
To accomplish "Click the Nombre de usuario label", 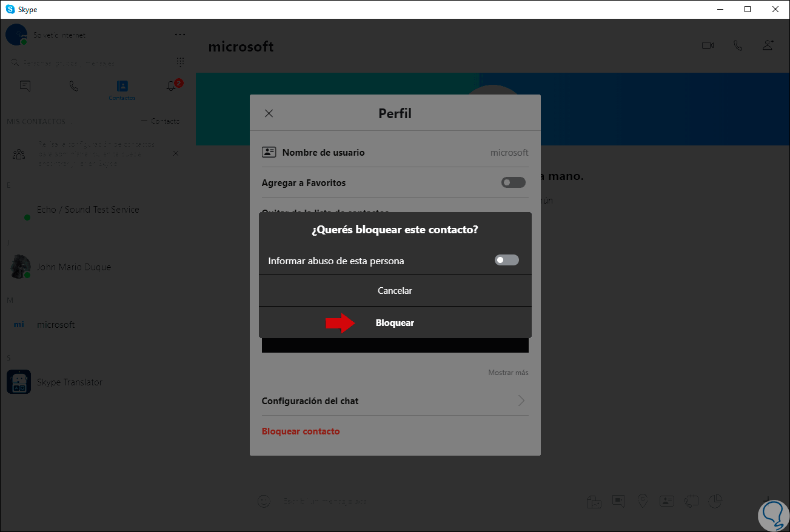I will click(324, 153).
